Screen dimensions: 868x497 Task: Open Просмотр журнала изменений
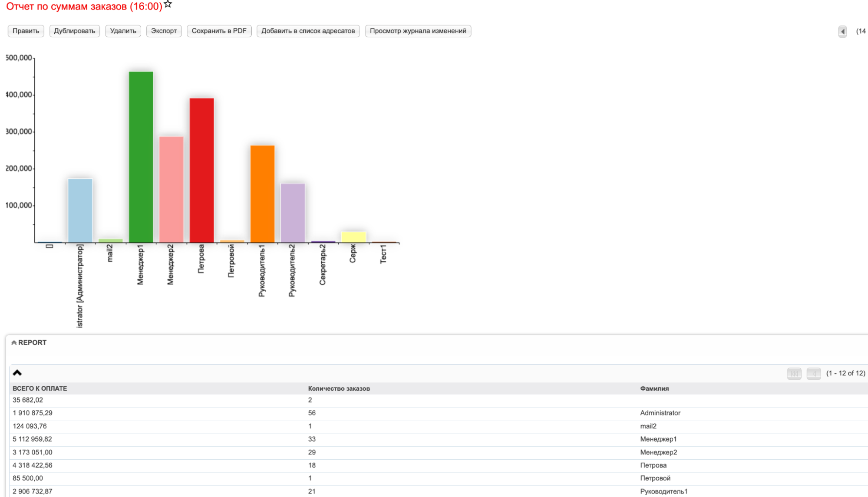[418, 31]
